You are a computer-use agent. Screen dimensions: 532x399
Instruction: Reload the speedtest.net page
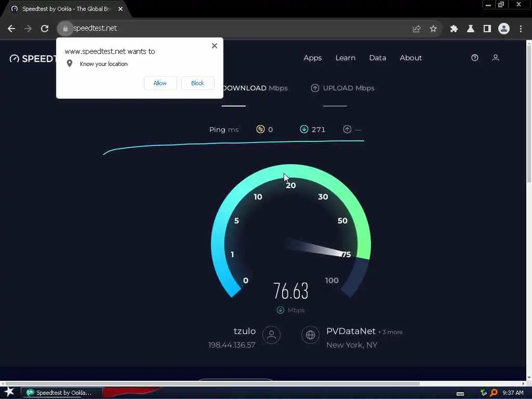pos(45,29)
